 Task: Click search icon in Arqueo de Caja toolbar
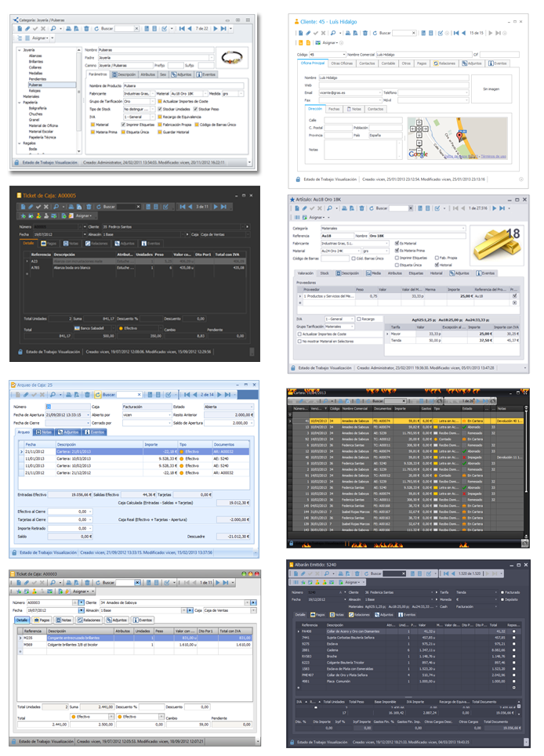53,394
